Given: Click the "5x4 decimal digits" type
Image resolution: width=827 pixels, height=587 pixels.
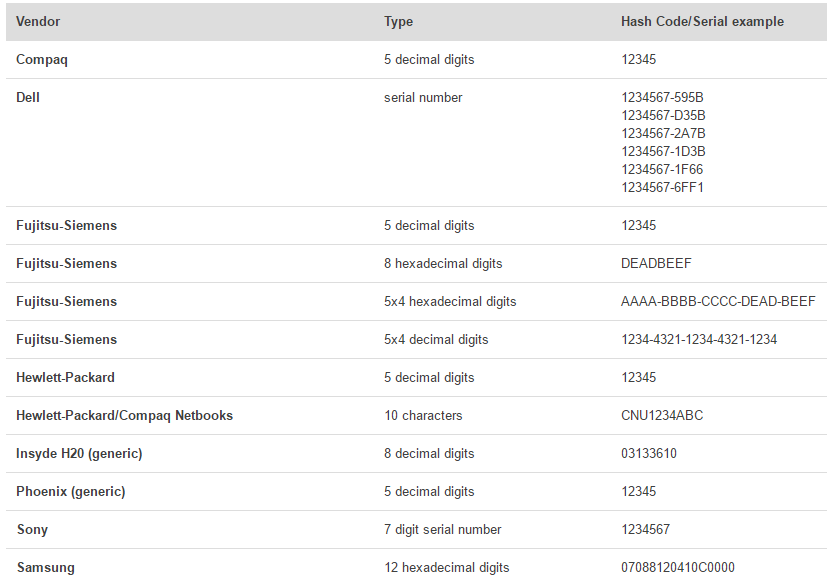Looking at the screenshot, I should pos(436,340).
